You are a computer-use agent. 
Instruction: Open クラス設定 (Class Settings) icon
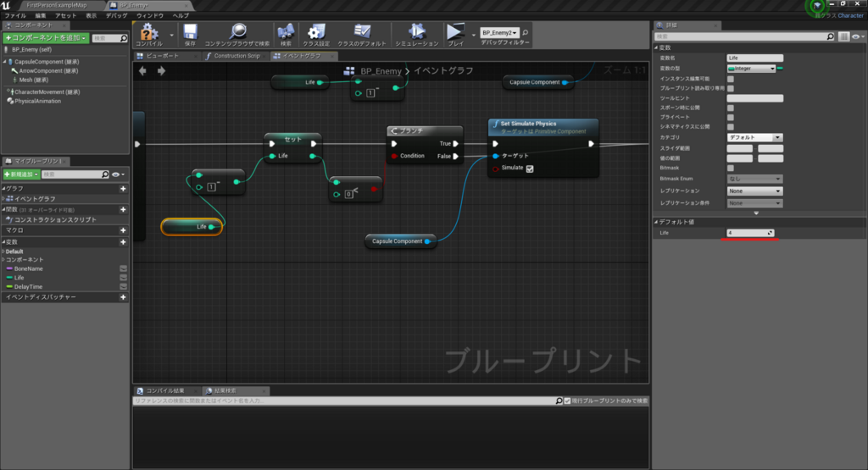click(317, 31)
